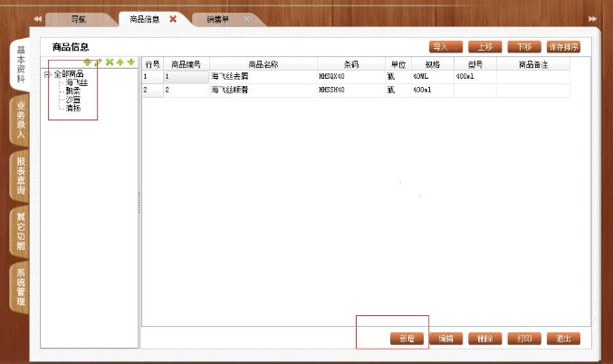
Task: Select 海飞丝 category in tree
Action: [x=76, y=82]
